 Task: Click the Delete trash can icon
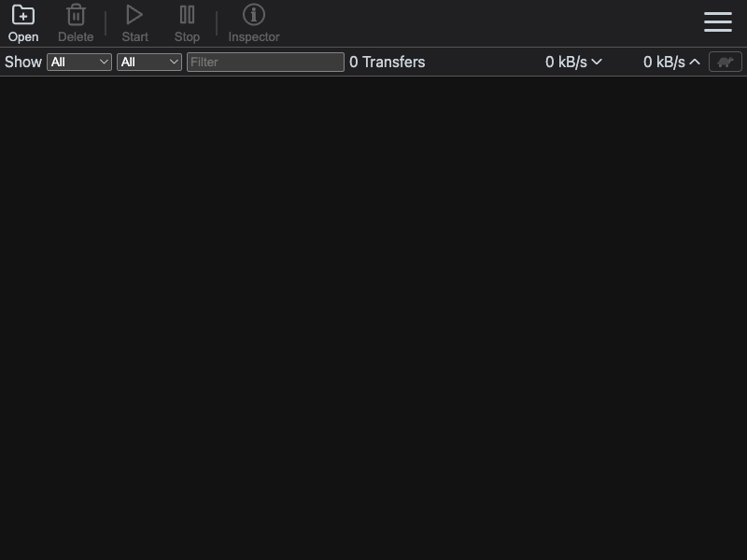point(76,15)
